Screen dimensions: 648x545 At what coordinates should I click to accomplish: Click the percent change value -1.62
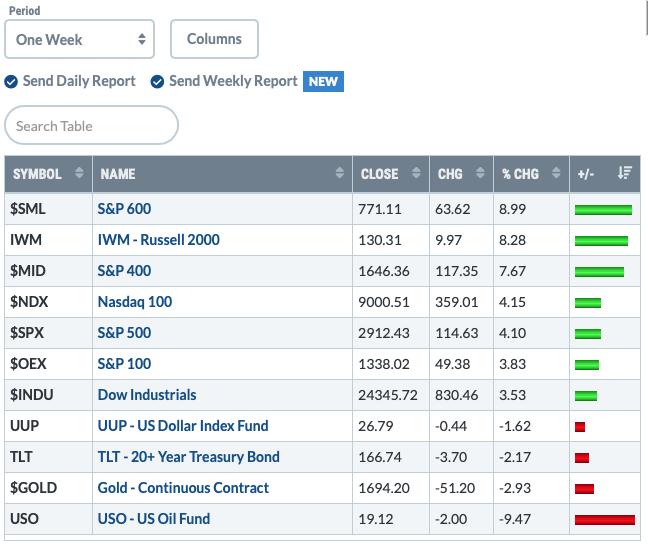515,426
